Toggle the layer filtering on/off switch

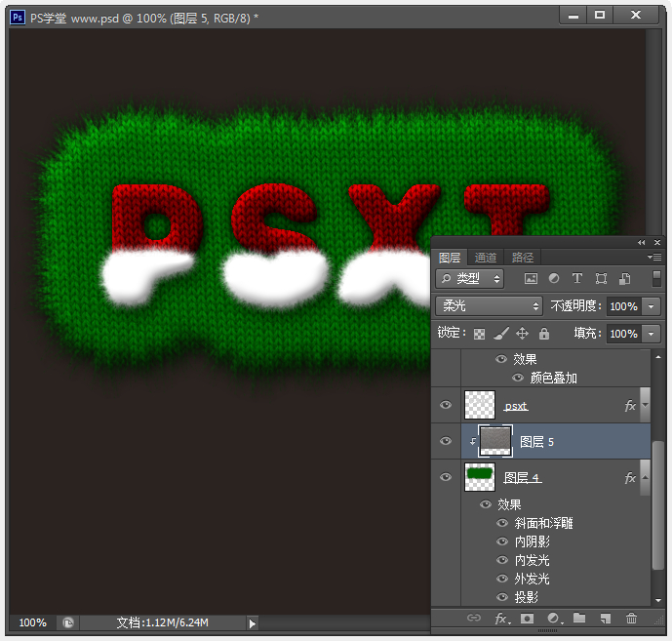[656, 278]
